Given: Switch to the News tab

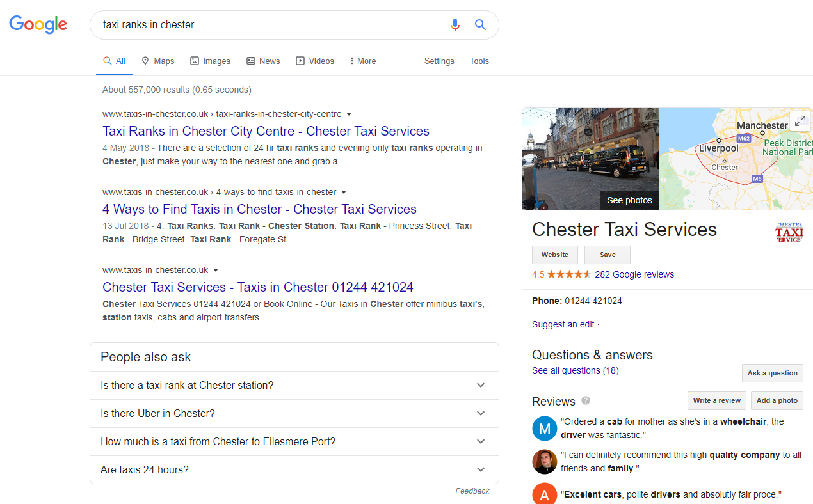Looking at the screenshot, I should click(263, 61).
